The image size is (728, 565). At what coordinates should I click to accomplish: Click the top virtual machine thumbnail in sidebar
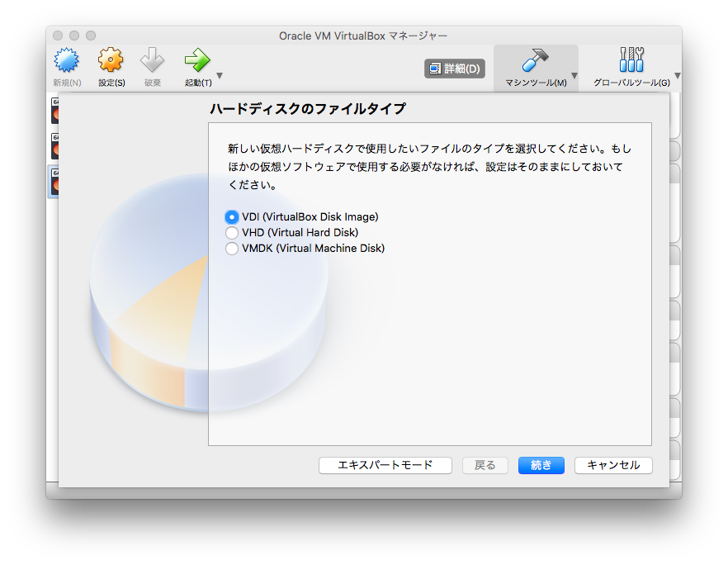56,110
